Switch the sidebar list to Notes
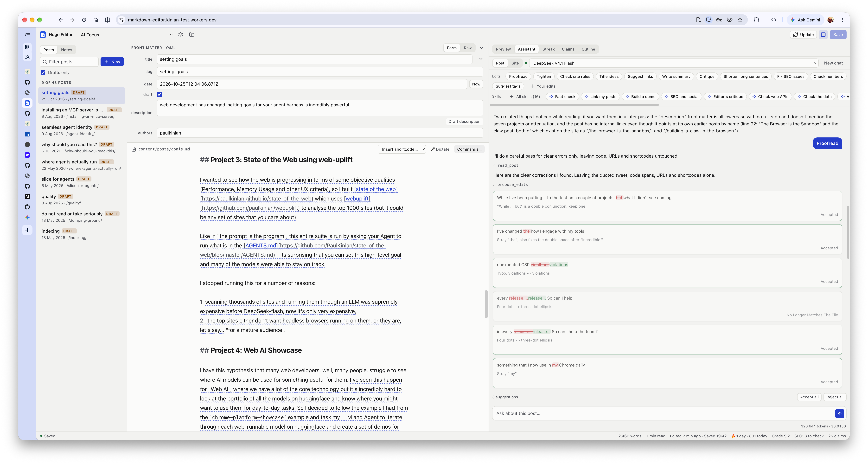Image resolution: width=868 pixels, height=464 pixels. coord(66,50)
